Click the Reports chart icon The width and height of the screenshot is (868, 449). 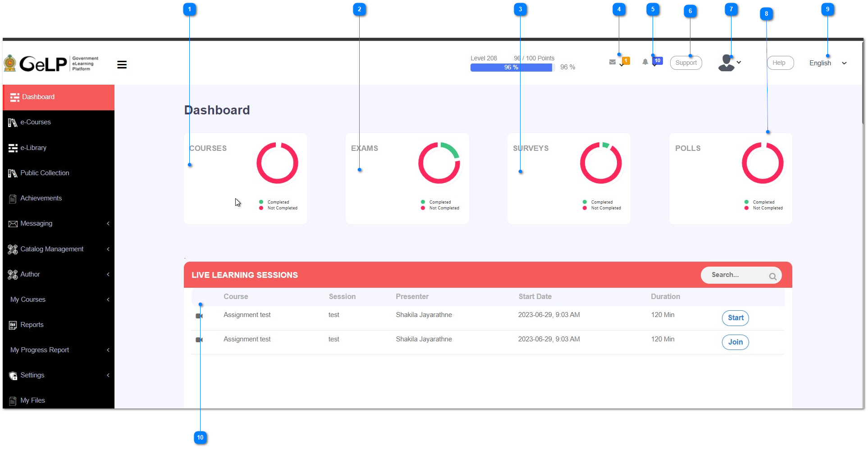[13, 325]
